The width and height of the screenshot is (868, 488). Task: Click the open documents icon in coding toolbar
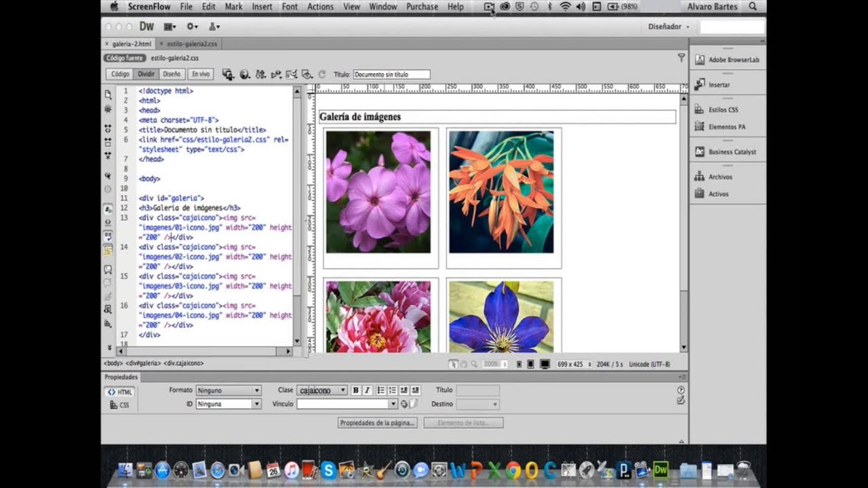point(108,94)
